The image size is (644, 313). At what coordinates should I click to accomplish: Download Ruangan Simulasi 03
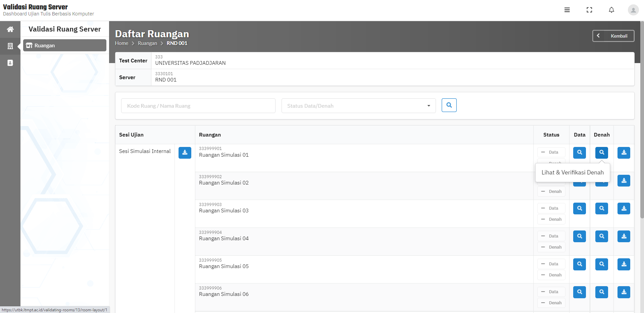coord(624,208)
